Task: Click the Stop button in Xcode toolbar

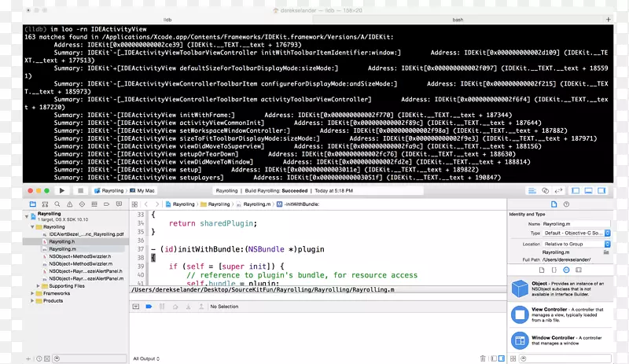Action: [x=80, y=190]
